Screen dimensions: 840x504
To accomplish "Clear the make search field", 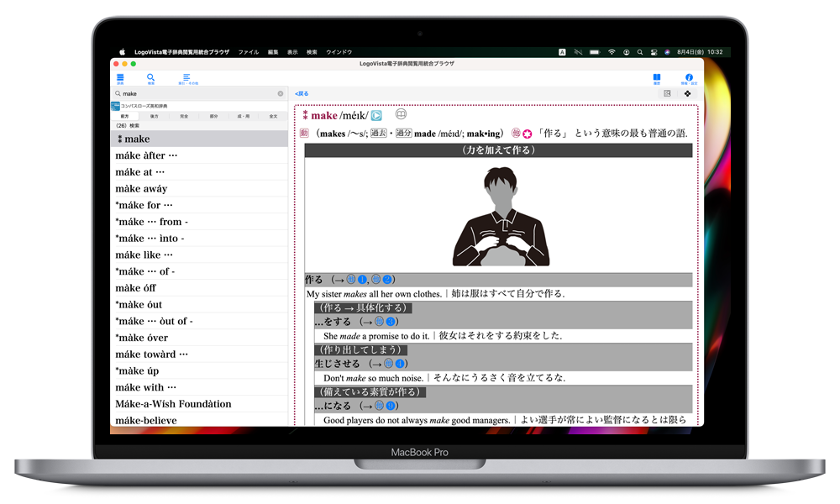I will (x=281, y=93).
